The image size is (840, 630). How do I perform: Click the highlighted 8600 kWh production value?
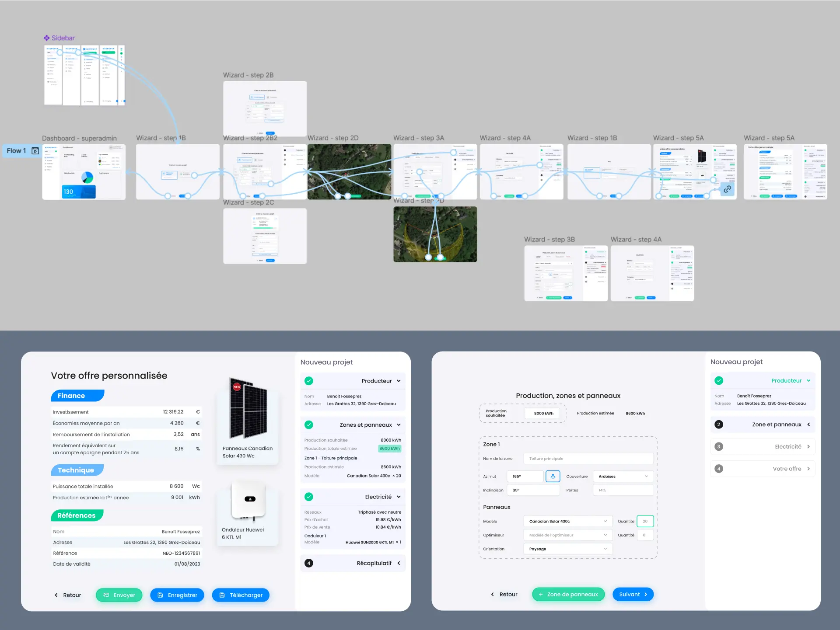(389, 449)
